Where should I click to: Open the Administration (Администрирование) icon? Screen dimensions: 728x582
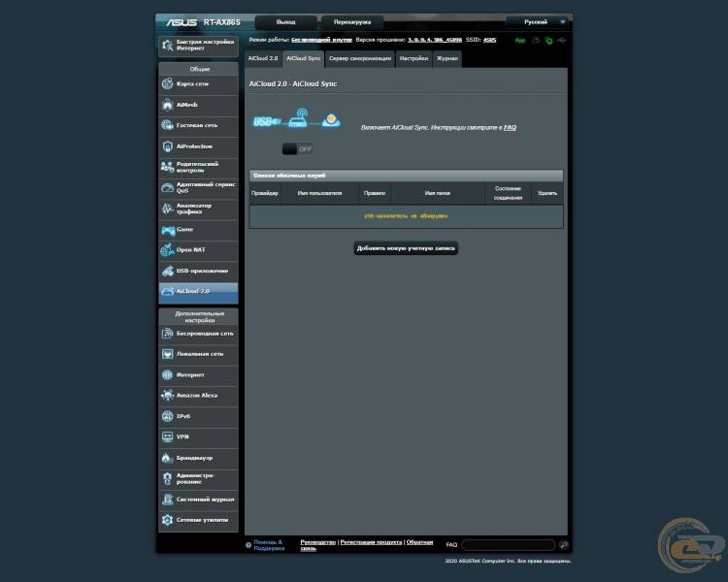(x=167, y=478)
